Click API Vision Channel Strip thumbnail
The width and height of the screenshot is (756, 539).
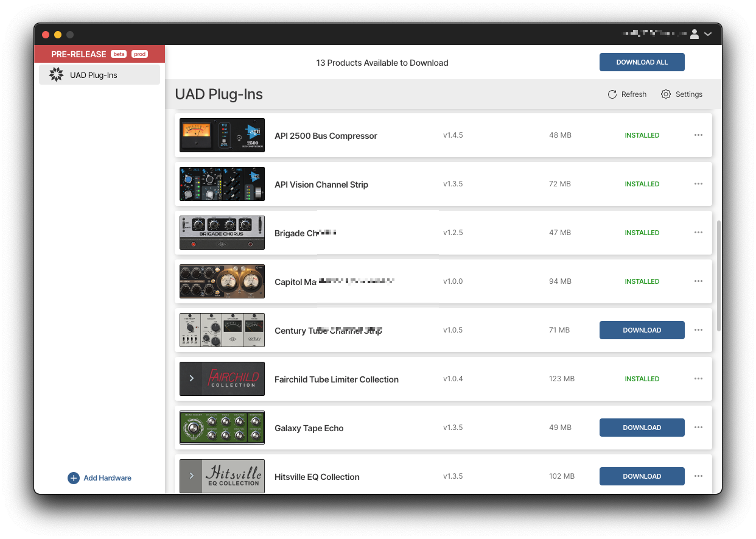coord(222,184)
